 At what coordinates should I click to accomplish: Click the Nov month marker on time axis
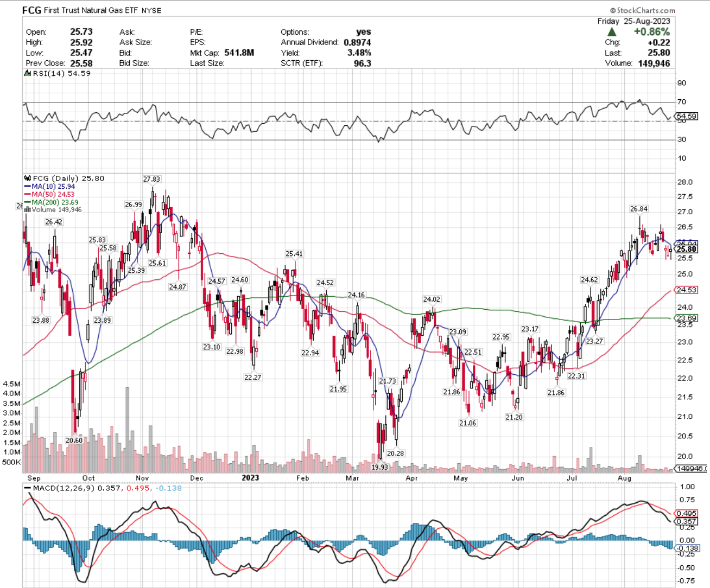142,478
